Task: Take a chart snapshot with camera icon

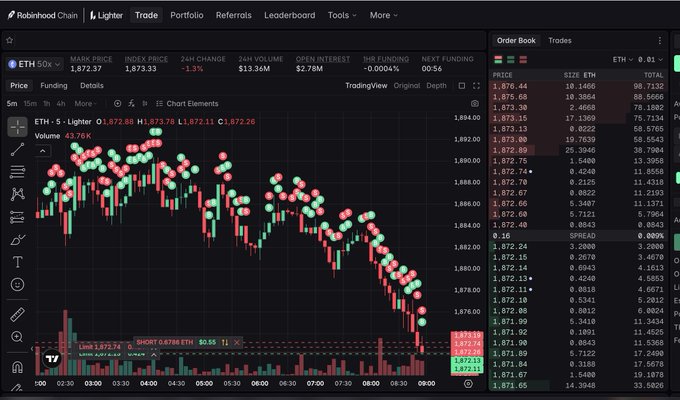Action: (x=475, y=104)
